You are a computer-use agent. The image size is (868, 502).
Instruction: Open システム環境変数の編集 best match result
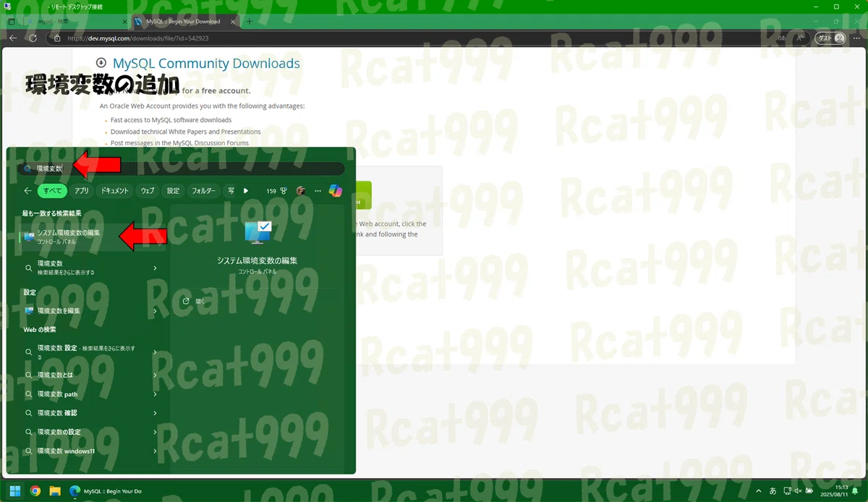[92, 237]
